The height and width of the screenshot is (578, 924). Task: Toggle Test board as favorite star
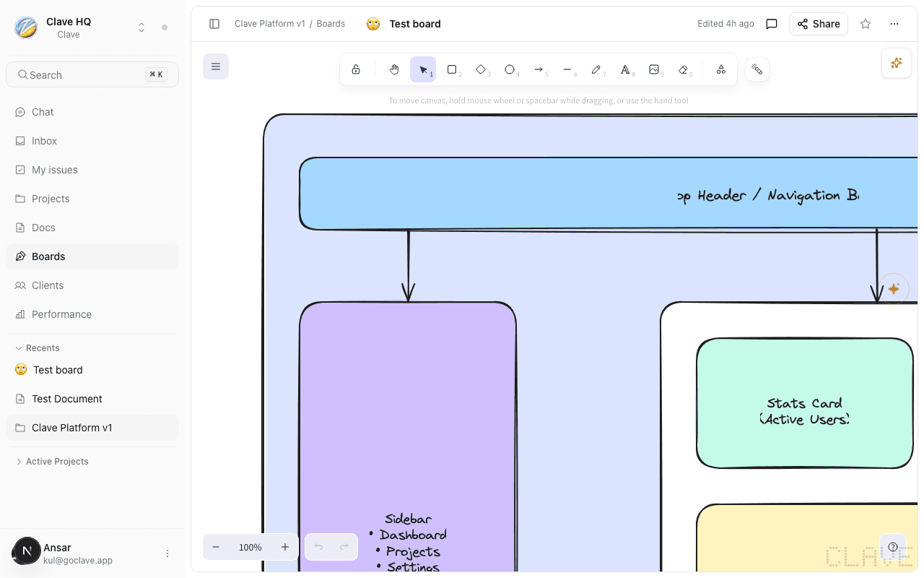(x=865, y=23)
